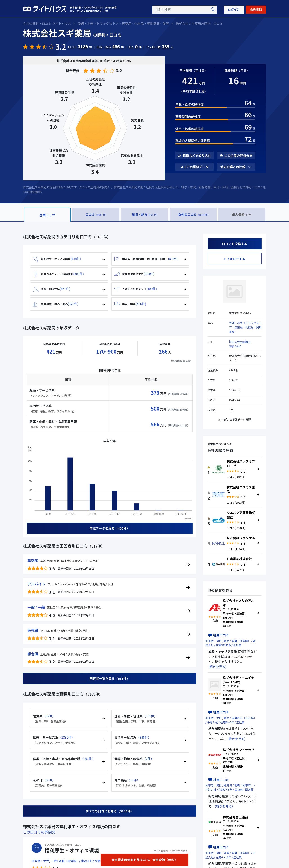Viewport: 289px width, 868px height.
Task: Click the コスモス薬品 logo in ranking
Action: pos(218,495)
